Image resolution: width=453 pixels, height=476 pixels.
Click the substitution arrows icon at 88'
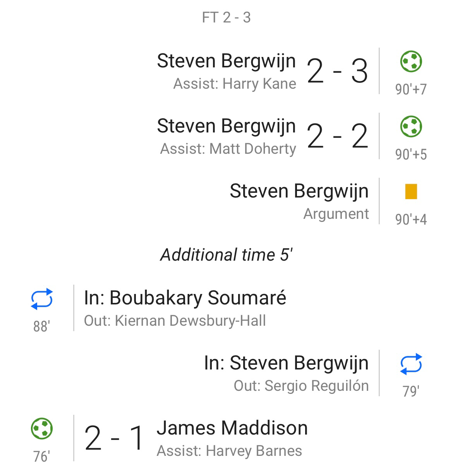pyautogui.click(x=42, y=299)
